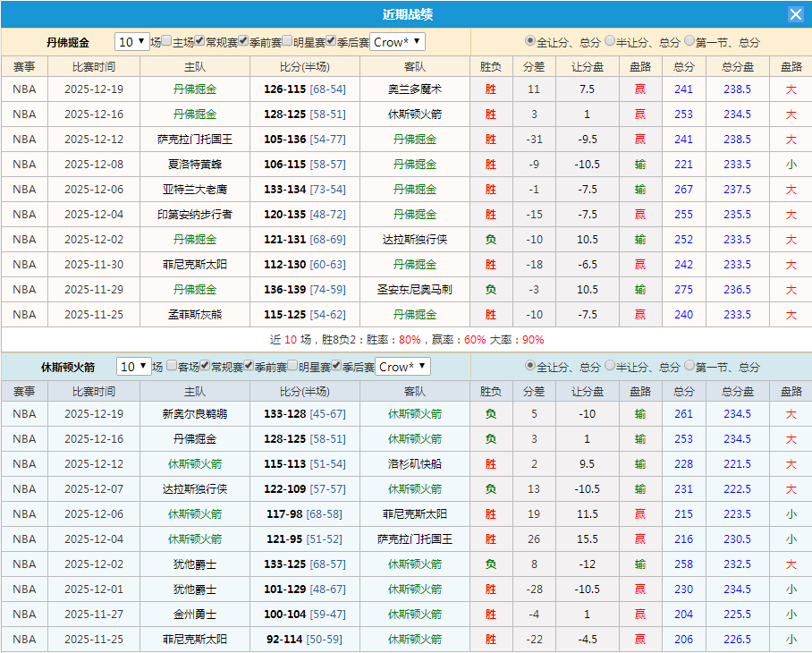
Task: Disable the 季后赛 checkbox for Nuggets
Action: pos(331,41)
